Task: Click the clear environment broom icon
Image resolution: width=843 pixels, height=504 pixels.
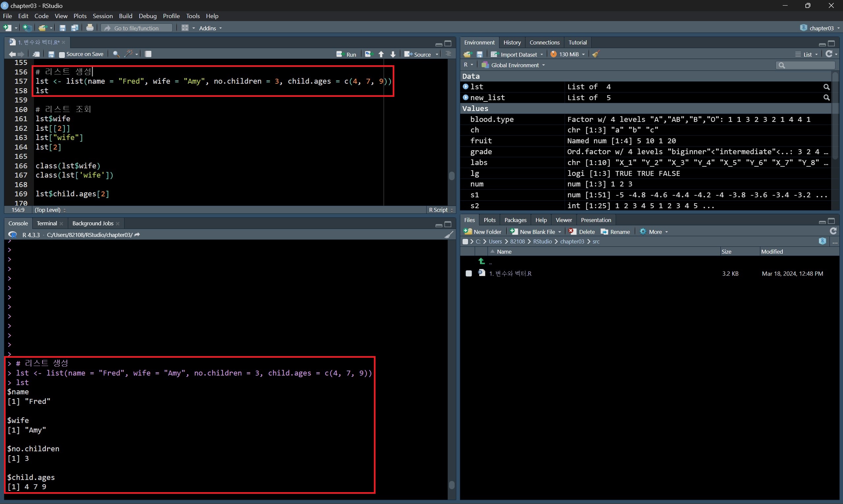Action: pos(595,54)
